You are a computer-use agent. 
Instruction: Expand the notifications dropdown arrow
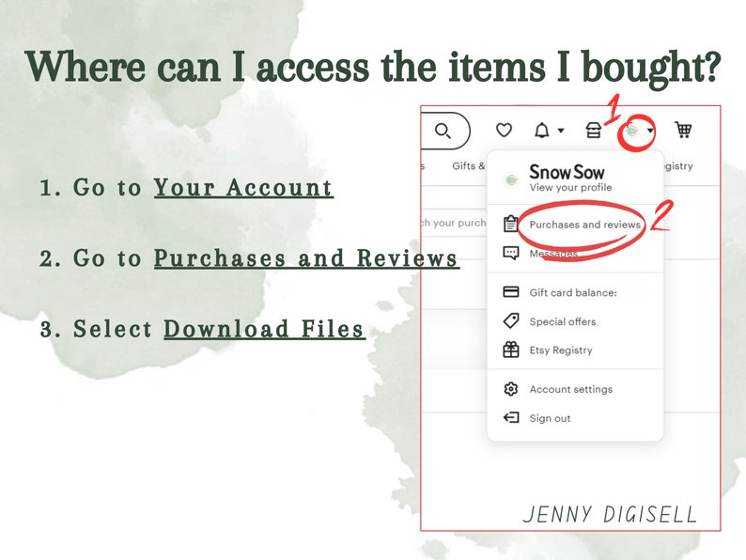tap(561, 131)
